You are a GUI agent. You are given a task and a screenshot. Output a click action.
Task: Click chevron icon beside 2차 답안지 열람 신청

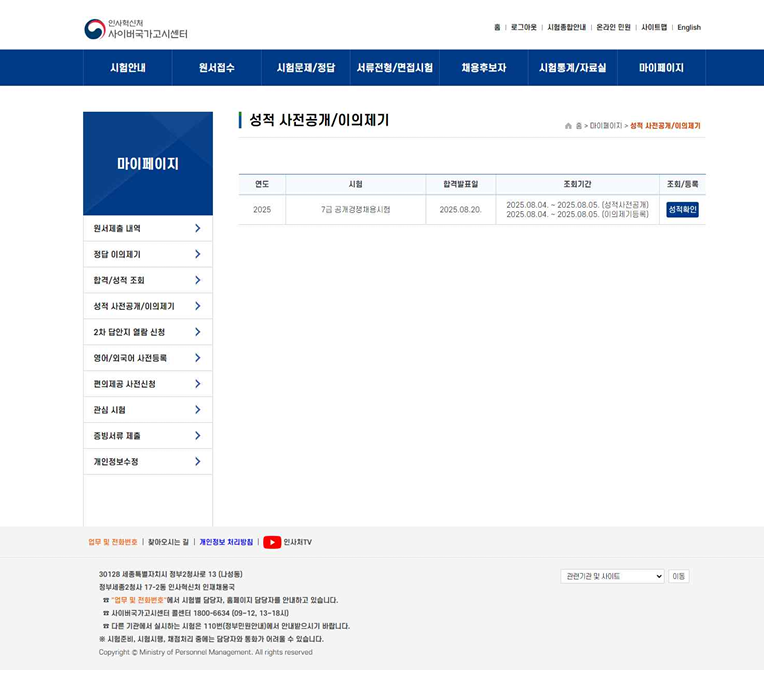point(197,332)
